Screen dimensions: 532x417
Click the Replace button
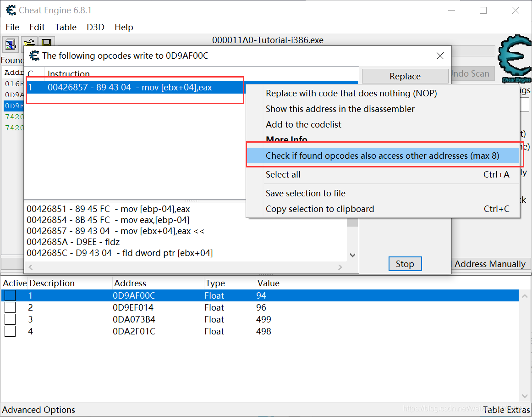[x=405, y=77]
